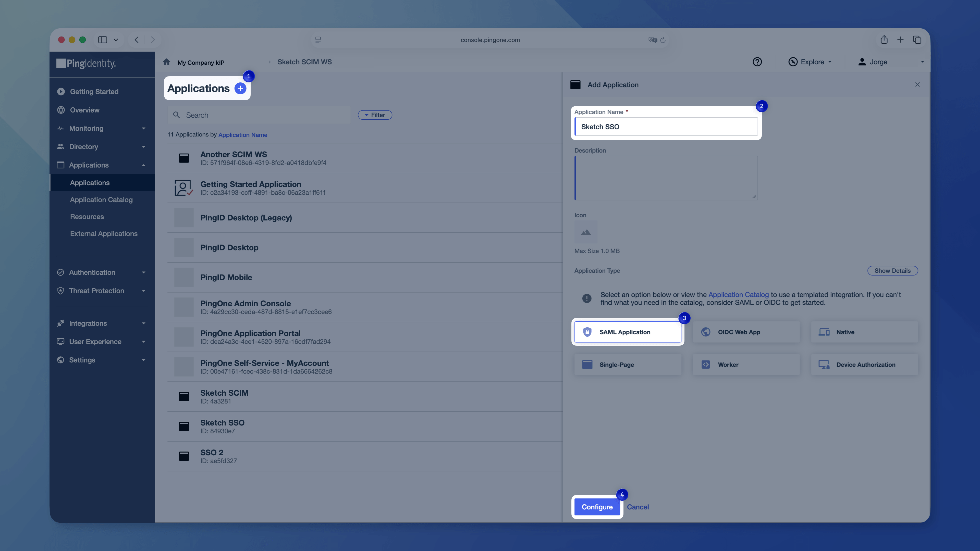Expand the Settings sidebar section

point(102,360)
